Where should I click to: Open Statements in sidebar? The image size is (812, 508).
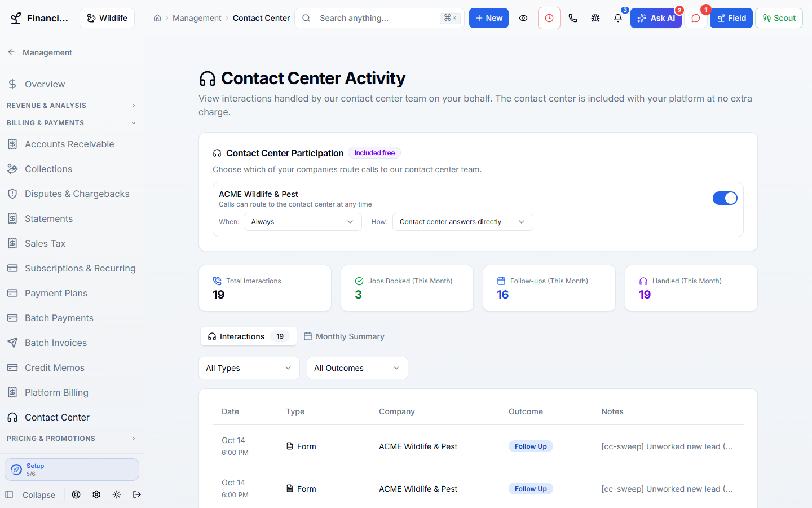72,218
